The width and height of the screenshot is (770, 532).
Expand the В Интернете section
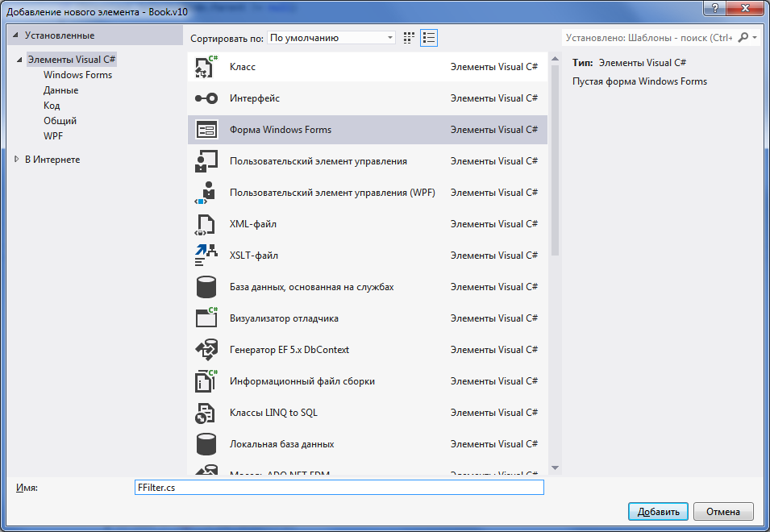[17, 160]
